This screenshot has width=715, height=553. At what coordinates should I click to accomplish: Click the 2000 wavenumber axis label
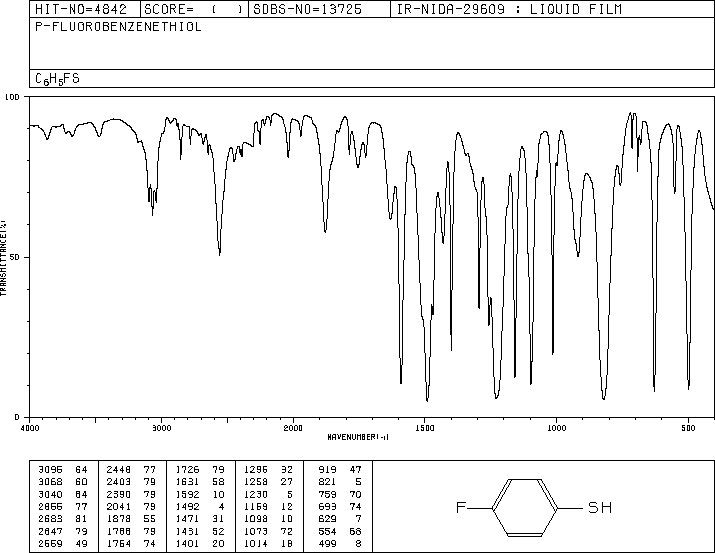(x=293, y=428)
